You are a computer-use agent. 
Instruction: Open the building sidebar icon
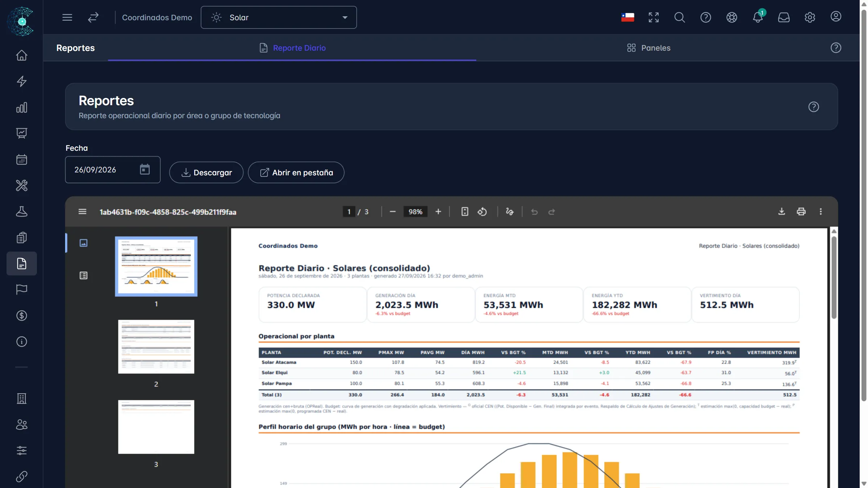tap(22, 398)
